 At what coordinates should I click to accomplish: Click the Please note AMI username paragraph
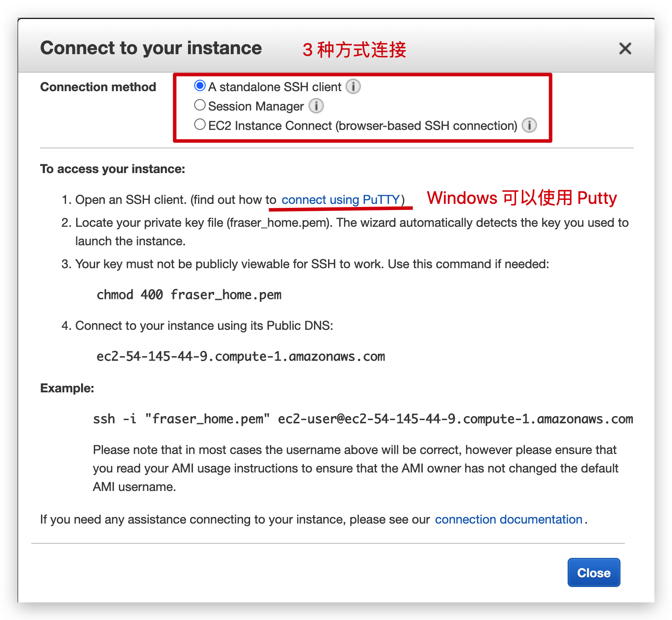point(356,469)
